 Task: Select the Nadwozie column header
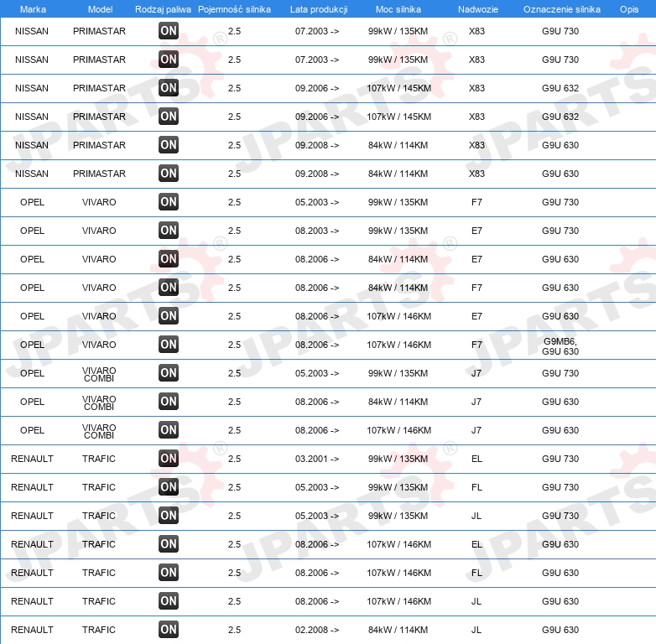point(478,9)
